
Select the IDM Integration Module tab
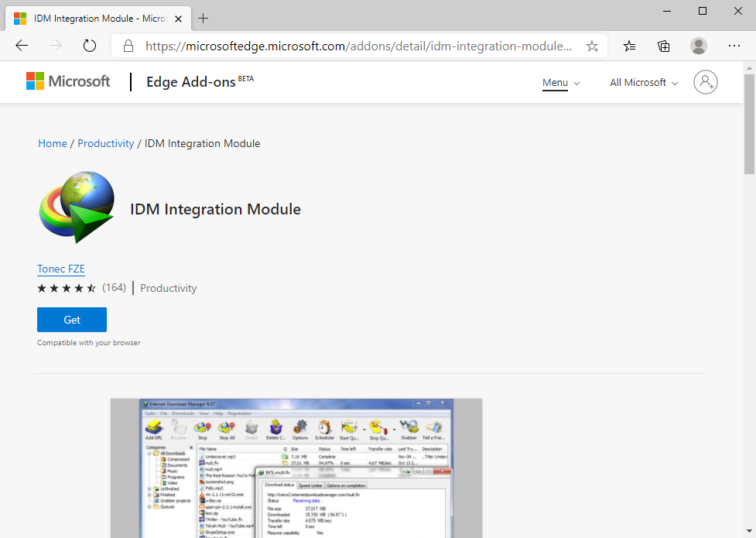pos(98,19)
